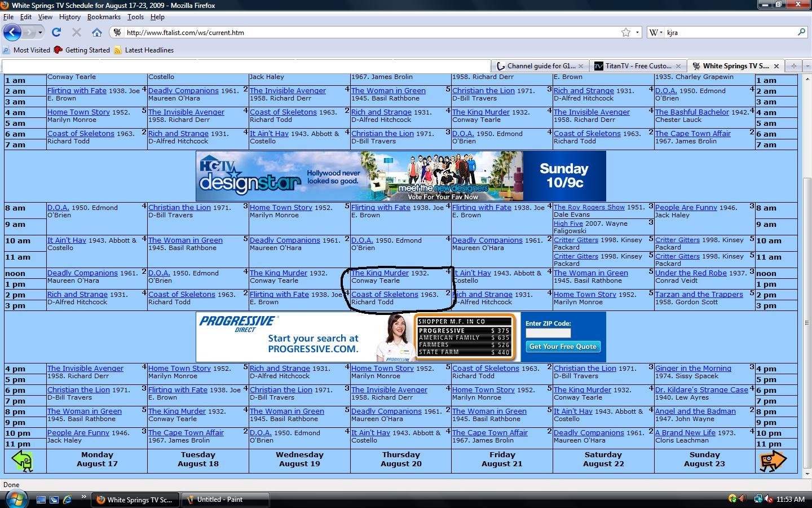Reload the page with the refresh icon
Image resolution: width=812 pixels, height=508 pixels.
(x=56, y=32)
